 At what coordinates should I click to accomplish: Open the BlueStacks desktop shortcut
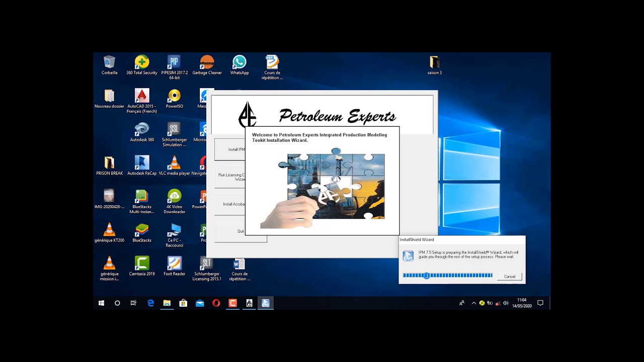coord(142,233)
